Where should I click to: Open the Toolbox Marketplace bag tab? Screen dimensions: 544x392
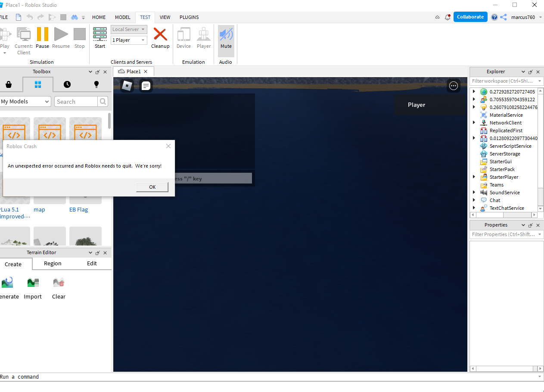8,84
